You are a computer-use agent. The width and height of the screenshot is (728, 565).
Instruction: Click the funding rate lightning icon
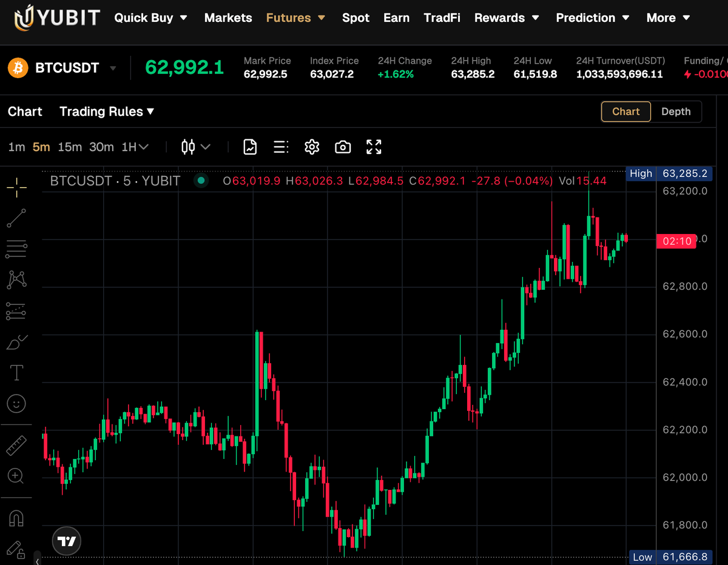687,74
